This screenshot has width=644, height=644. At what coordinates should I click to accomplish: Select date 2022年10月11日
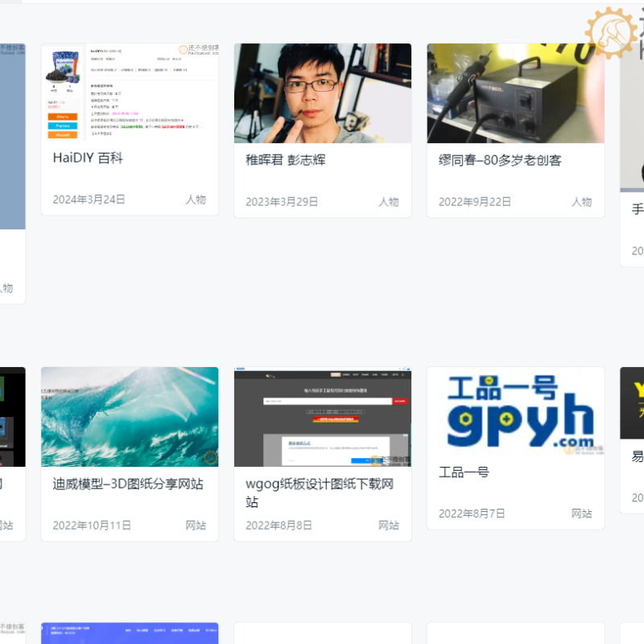pos(92,526)
